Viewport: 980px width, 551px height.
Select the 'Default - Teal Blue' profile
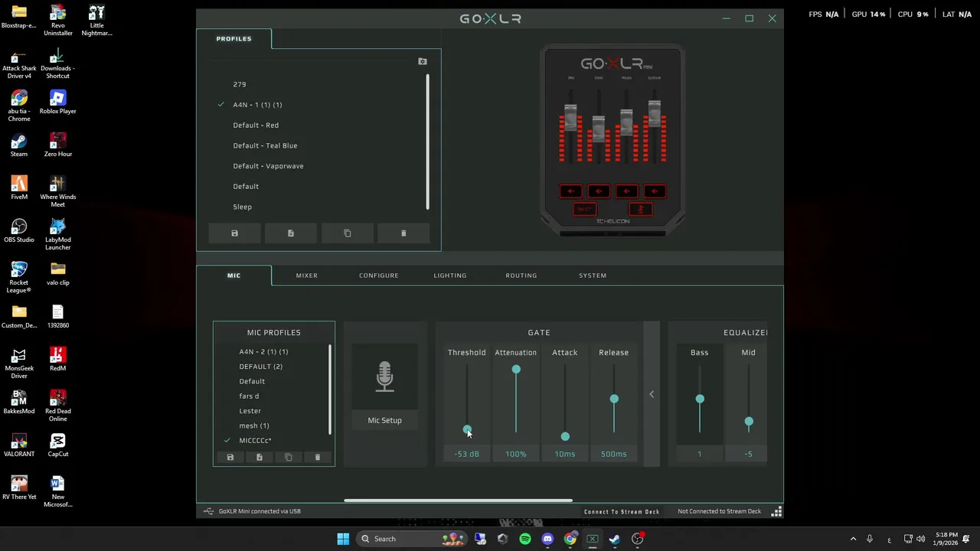coord(265,145)
